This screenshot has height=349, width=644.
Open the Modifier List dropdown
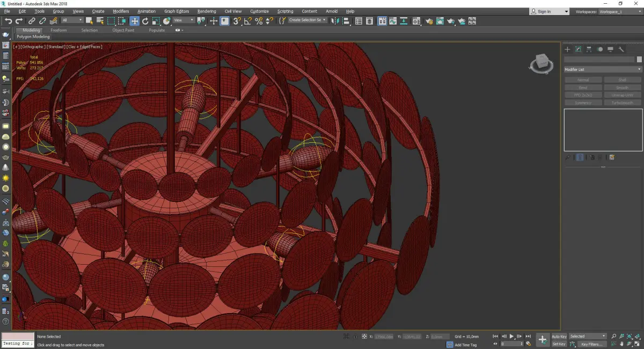(x=603, y=69)
